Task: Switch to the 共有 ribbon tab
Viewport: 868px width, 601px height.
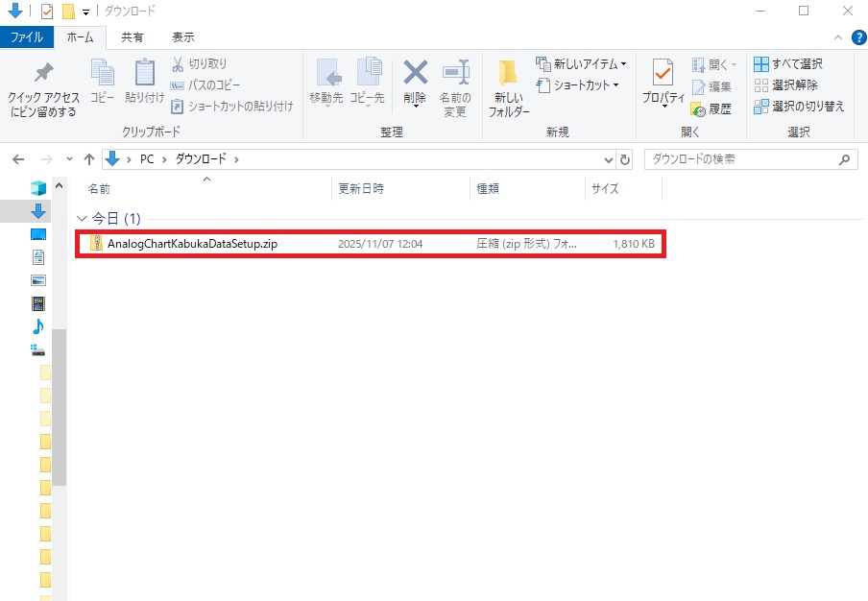Action: click(x=133, y=37)
